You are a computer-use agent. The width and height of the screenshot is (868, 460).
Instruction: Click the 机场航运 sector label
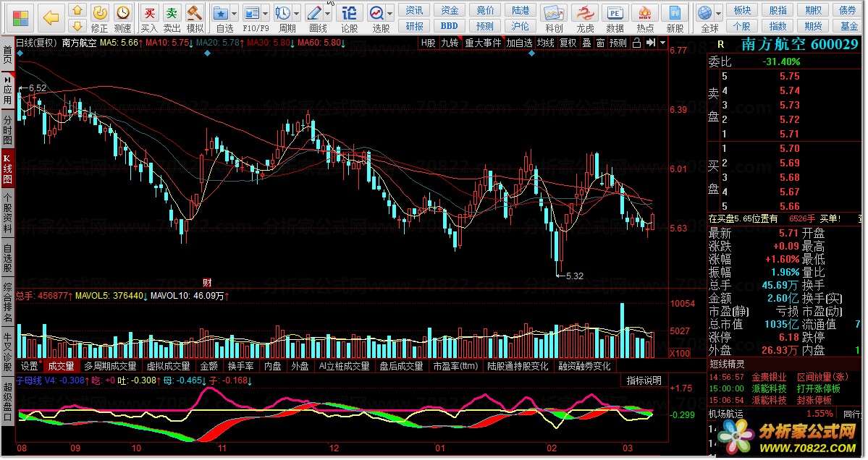pyautogui.click(x=725, y=414)
